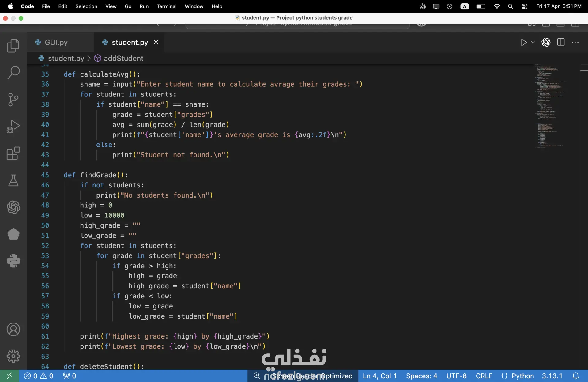The image size is (588, 382).
Task: Open the editor More Actions menu
Action: click(575, 42)
